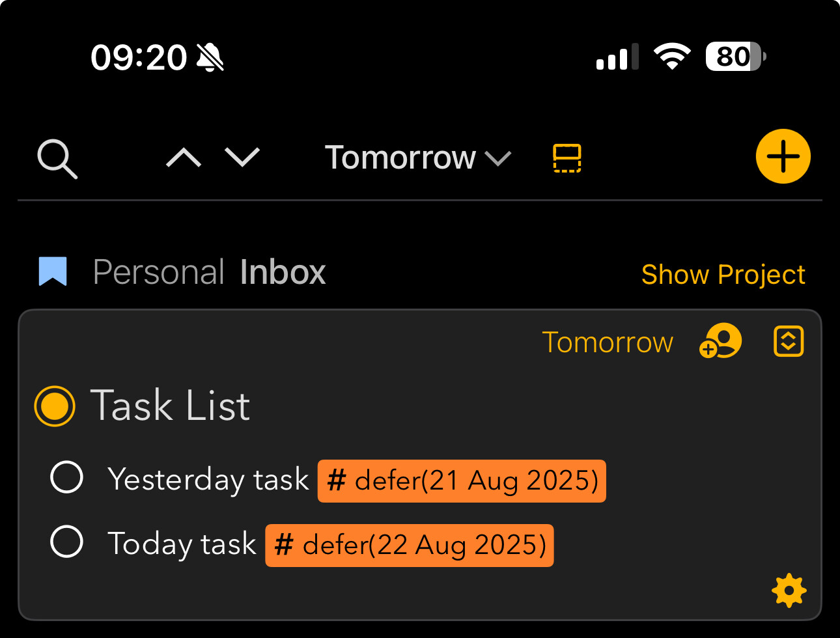Open the task settings gear icon

[789, 590]
